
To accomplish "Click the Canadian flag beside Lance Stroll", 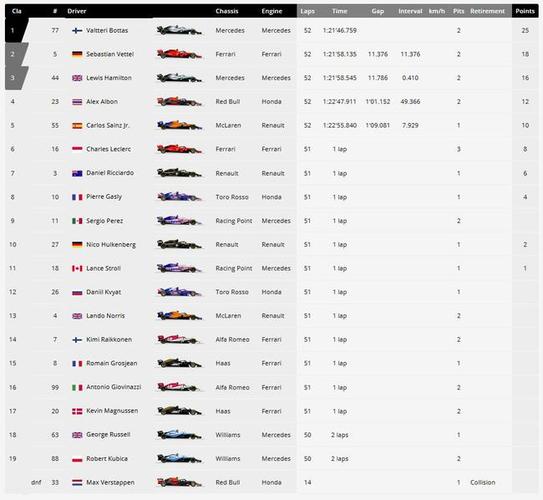I will pos(77,268).
